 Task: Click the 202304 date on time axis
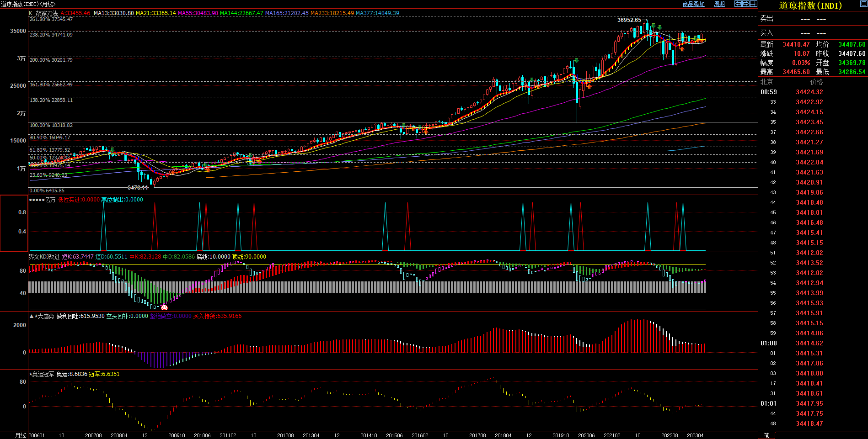tap(695, 435)
